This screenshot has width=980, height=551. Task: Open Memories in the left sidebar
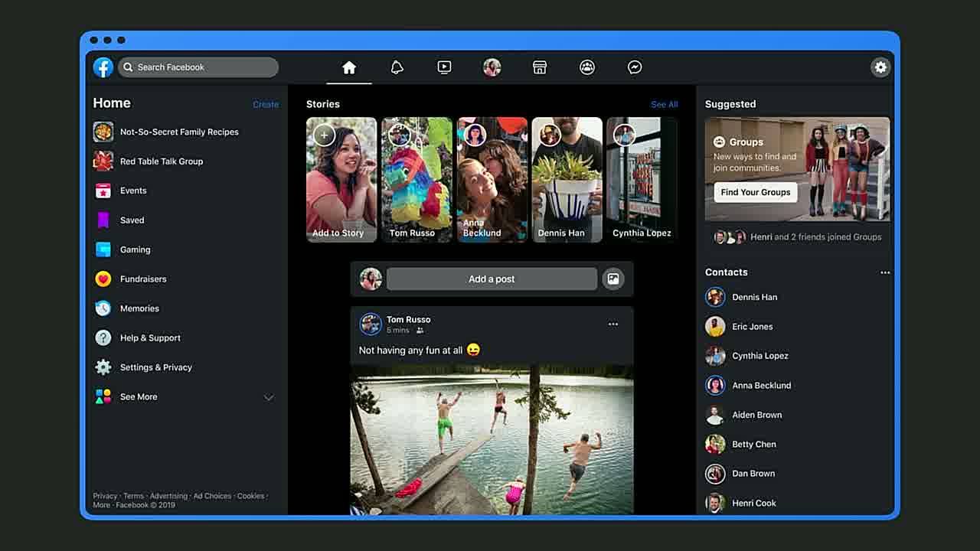click(139, 308)
